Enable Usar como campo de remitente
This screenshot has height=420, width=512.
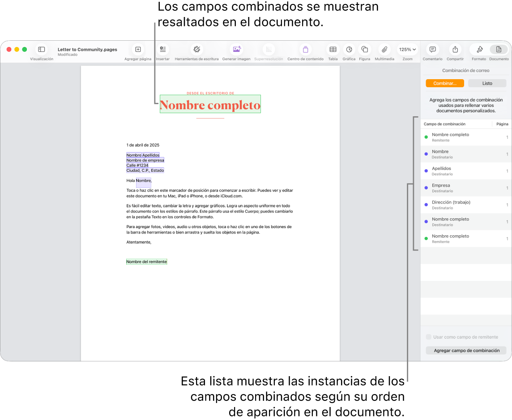pyautogui.click(x=429, y=337)
